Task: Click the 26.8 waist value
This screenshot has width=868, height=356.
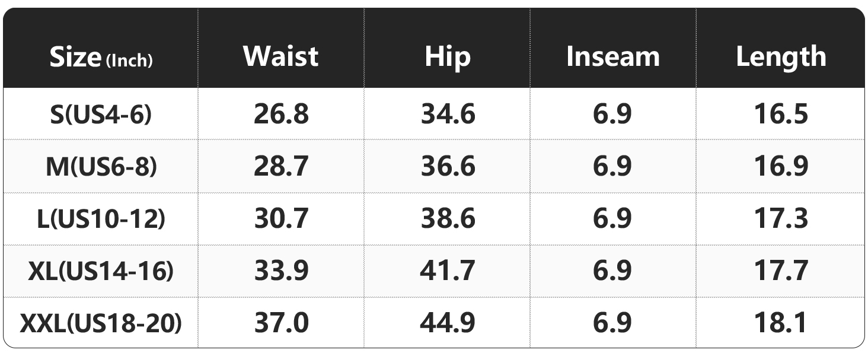Action: tap(281, 114)
